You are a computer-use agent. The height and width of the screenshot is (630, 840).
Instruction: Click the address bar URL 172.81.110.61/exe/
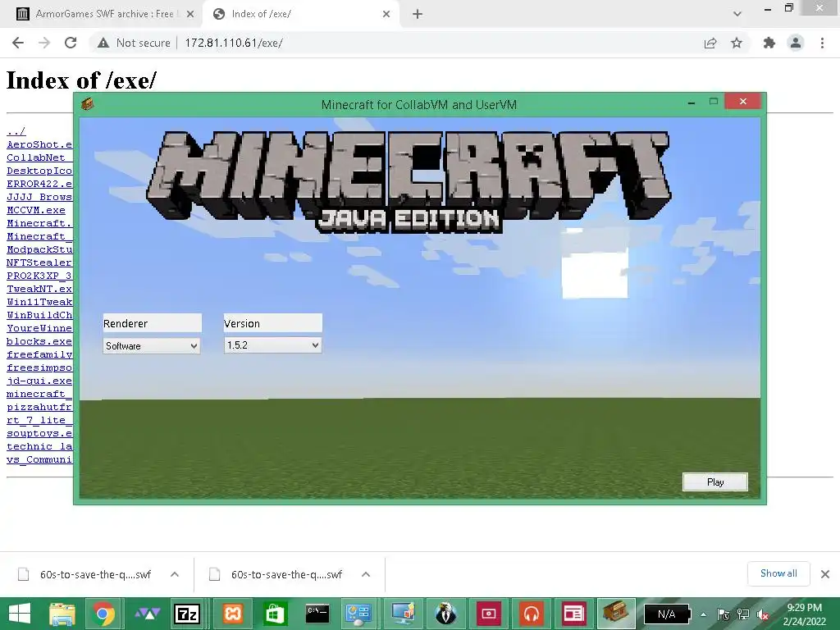click(x=234, y=43)
